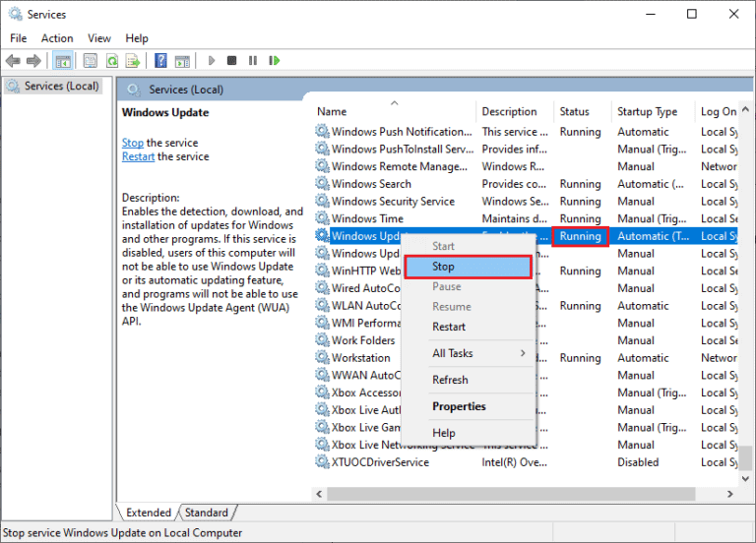Click the vertical scrollbar up arrow
The height and width of the screenshot is (543, 756).
(745, 110)
